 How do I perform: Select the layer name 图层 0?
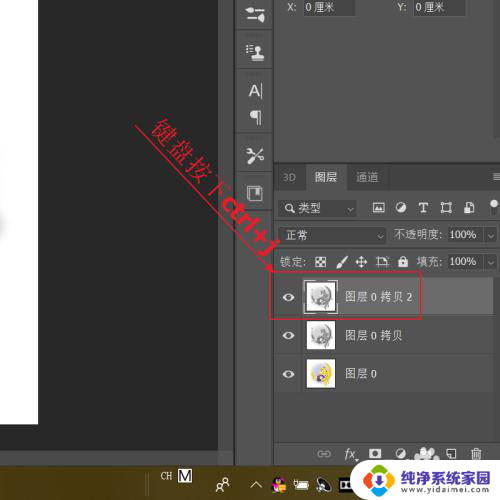(361, 374)
